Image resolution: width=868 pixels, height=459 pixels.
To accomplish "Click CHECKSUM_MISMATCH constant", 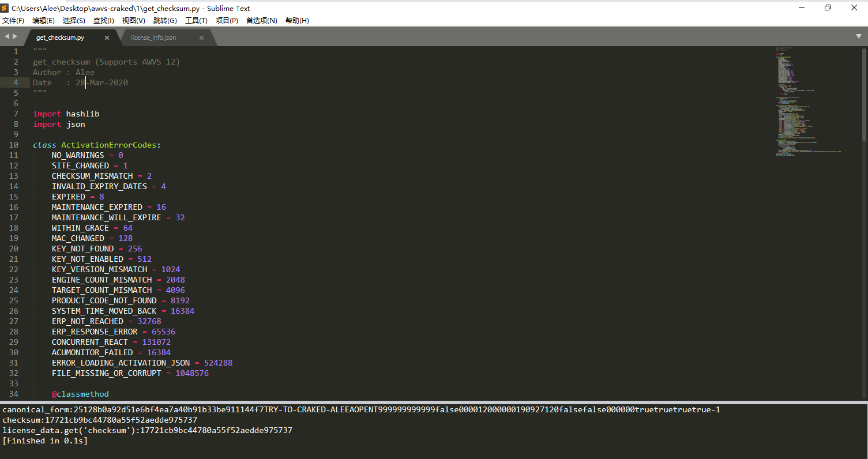I will click(92, 176).
